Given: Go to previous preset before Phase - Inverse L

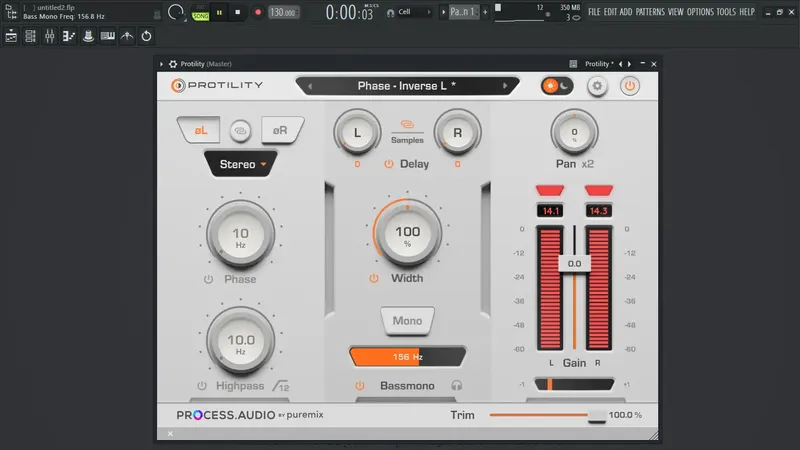Looking at the screenshot, I should [310, 86].
